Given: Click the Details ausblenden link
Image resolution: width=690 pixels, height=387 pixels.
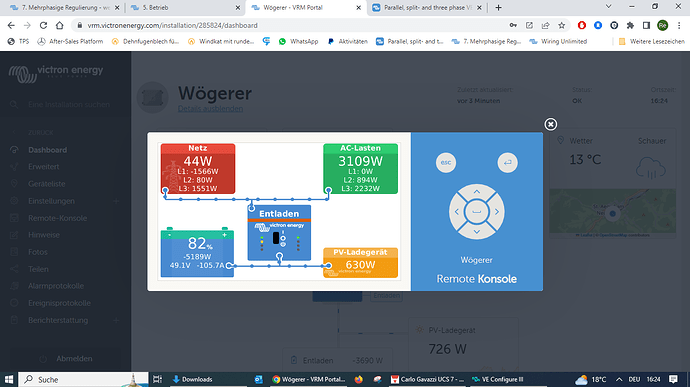Looking at the screenshot, I should tap(210, 109).
